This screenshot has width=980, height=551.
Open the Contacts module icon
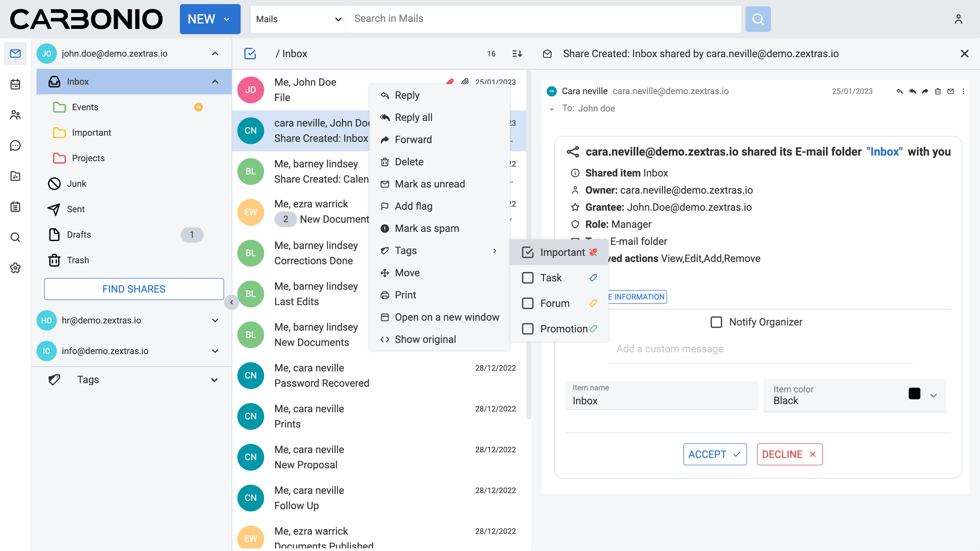(x=15, y=115)
